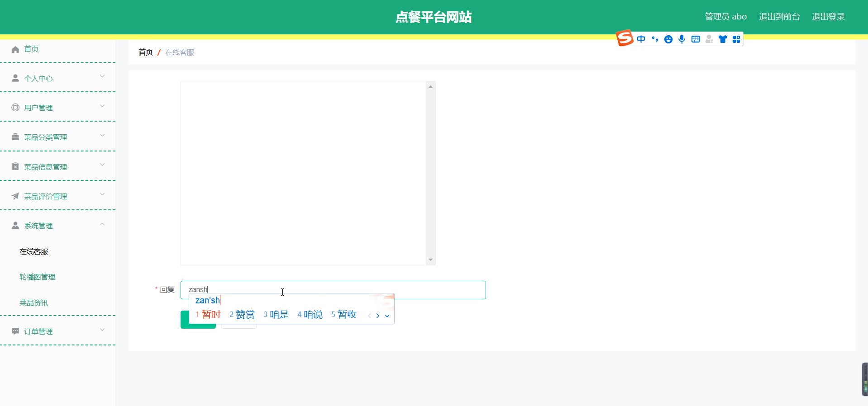Toggle Chinese/English mode 中 on IME toolbar
The width and height of the screenshot is (868, 406).
(641, 39)
